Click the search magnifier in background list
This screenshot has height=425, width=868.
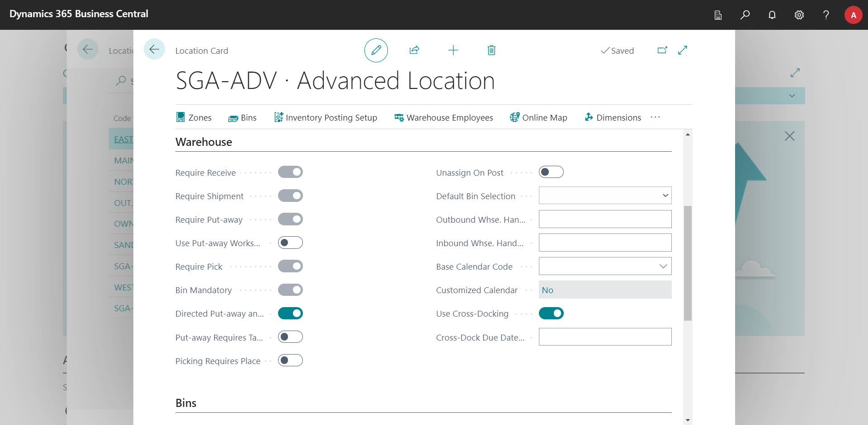121,81
